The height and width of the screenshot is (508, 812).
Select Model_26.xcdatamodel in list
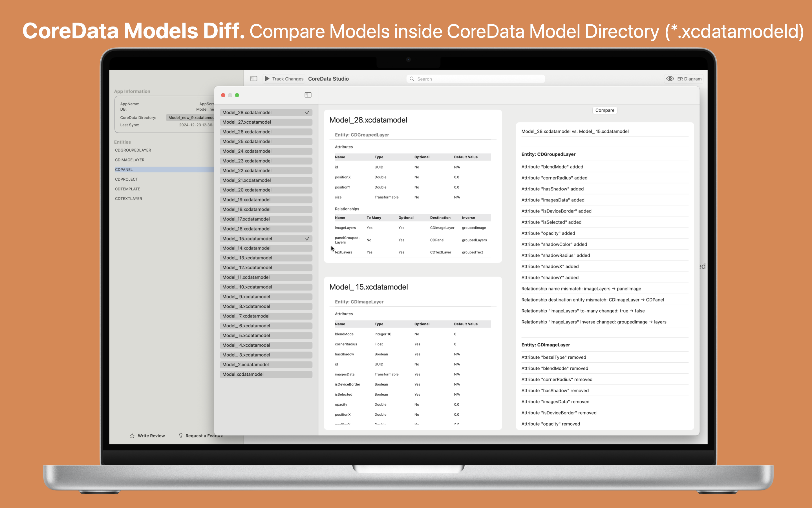point(266,132)
